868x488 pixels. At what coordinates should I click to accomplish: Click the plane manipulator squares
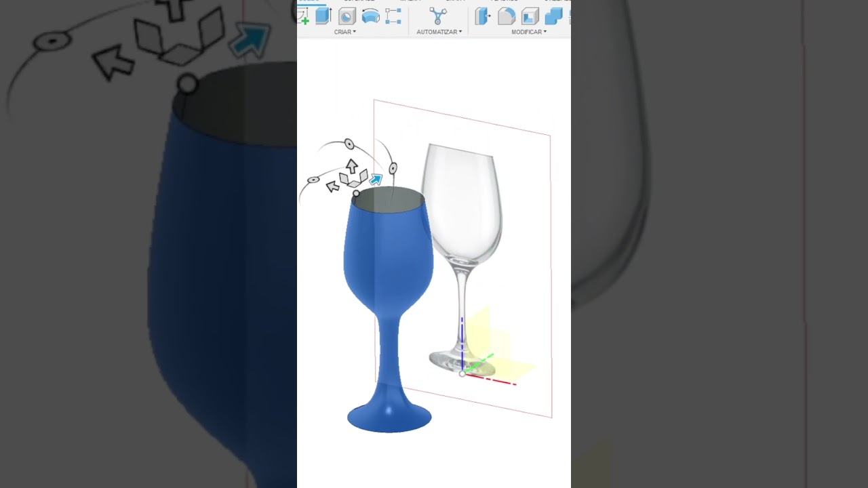(353, 179)
